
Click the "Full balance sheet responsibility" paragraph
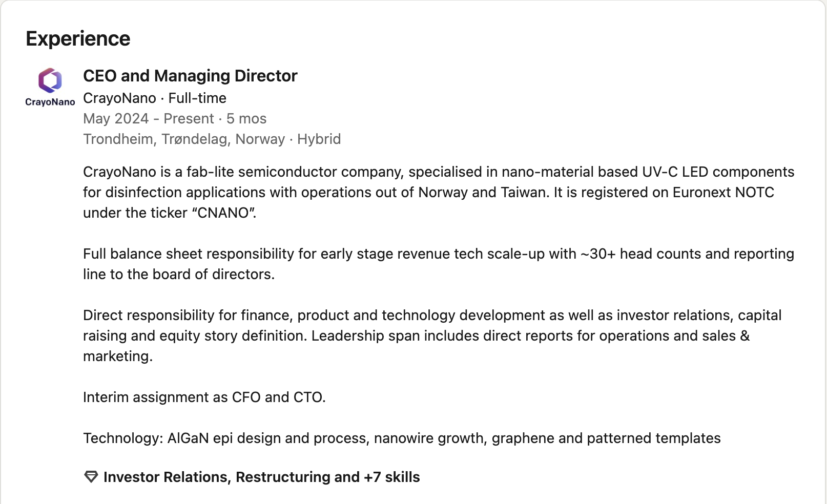pos(439,264)
